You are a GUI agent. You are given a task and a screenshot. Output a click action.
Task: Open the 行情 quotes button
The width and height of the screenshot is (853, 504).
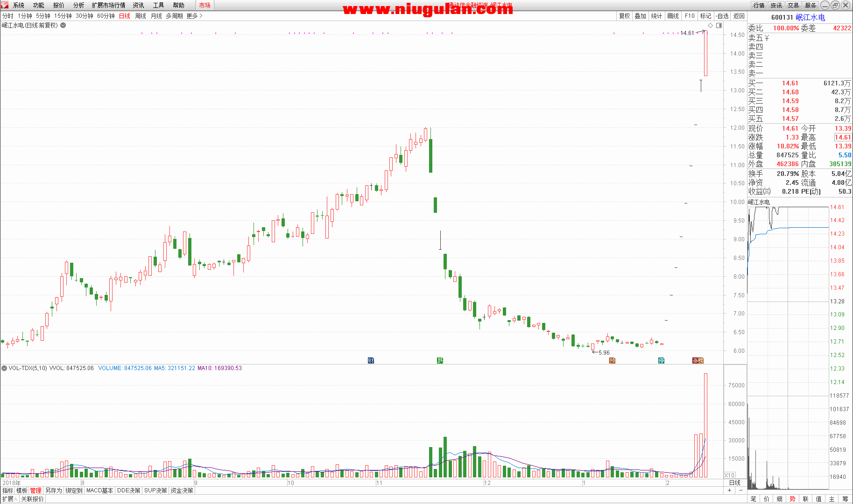[x=759, y=5]
